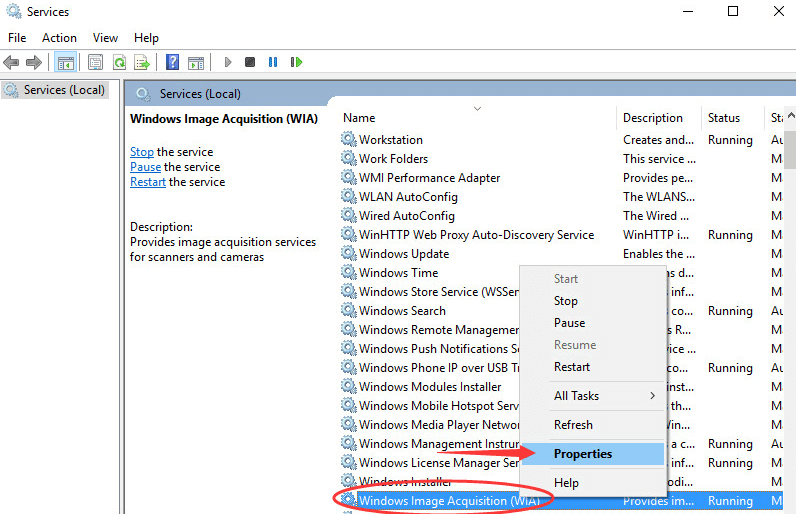Select the Wired AutoConfig service row
The image size is (796, 514).
tap(561, 216)
